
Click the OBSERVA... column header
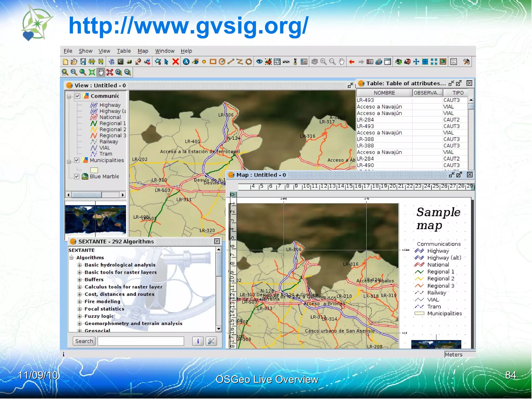(x=428, y=93)
